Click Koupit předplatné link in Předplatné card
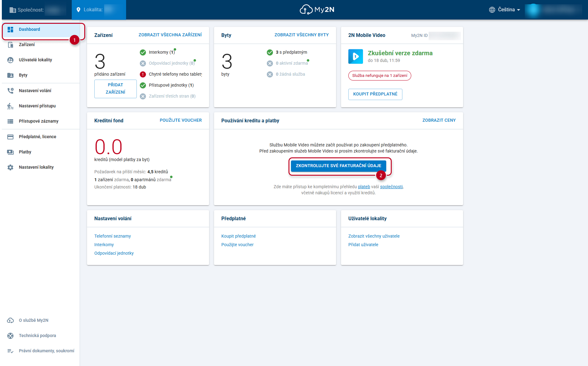 click(x=238, y=236)
